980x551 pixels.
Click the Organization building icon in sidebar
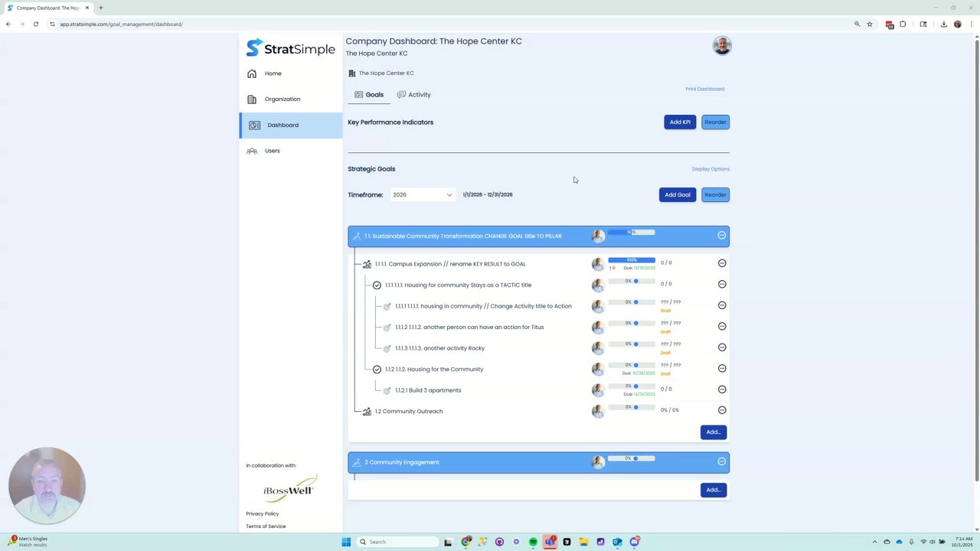(252, 99)
